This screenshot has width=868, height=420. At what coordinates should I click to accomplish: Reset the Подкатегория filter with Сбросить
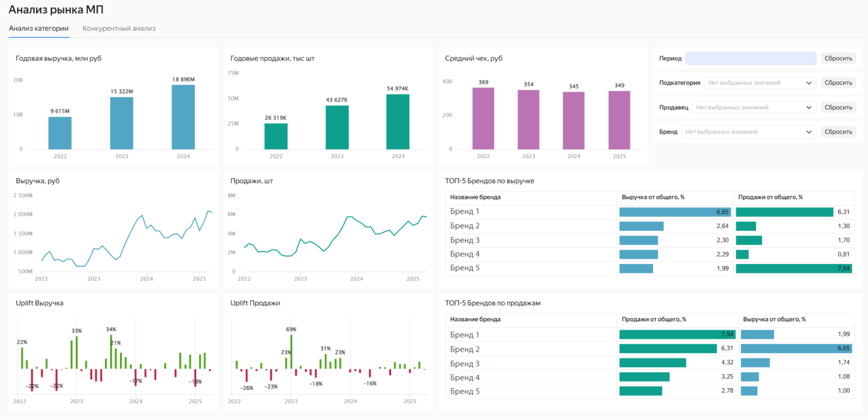(838, 83)
